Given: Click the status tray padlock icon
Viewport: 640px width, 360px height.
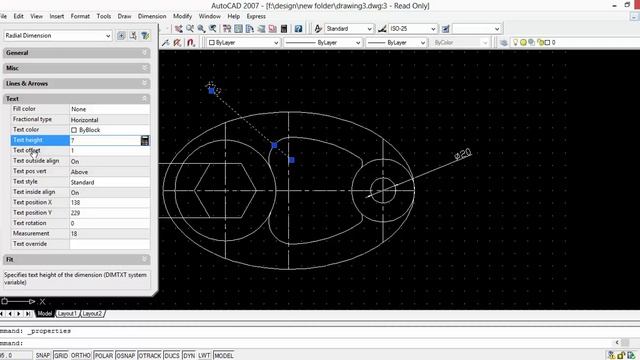Looking at the screenshot, I should pyautogui.click(x=621, y=356).
